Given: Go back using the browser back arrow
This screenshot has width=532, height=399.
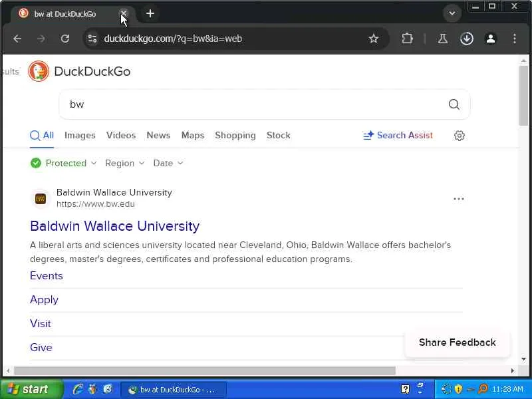Looking at the screenshot, I should coord(17,39).
